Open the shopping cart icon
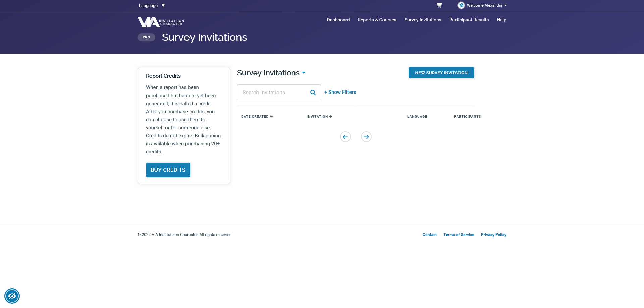Viewport: 644px width, 308px height. pos(439,5)
